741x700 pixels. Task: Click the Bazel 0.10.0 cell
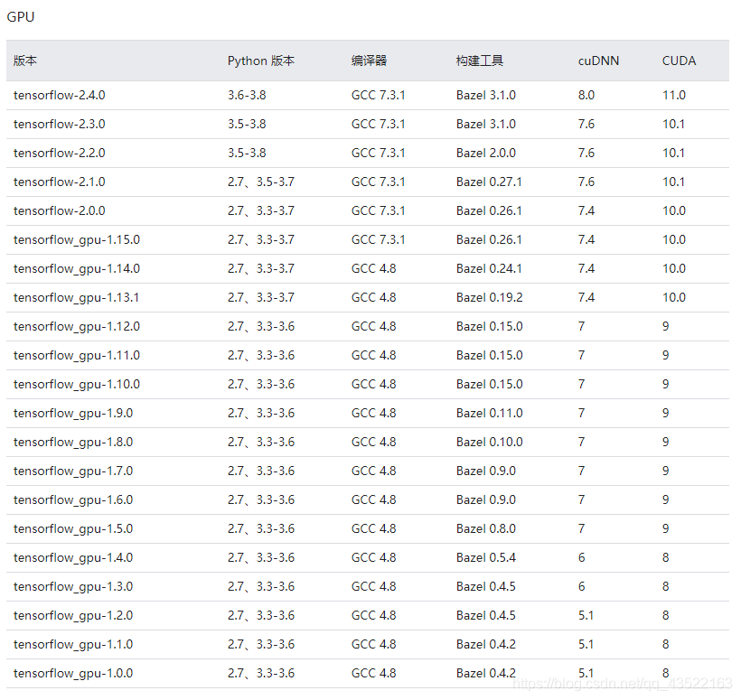pyautogui.click(x=490, y=442)
